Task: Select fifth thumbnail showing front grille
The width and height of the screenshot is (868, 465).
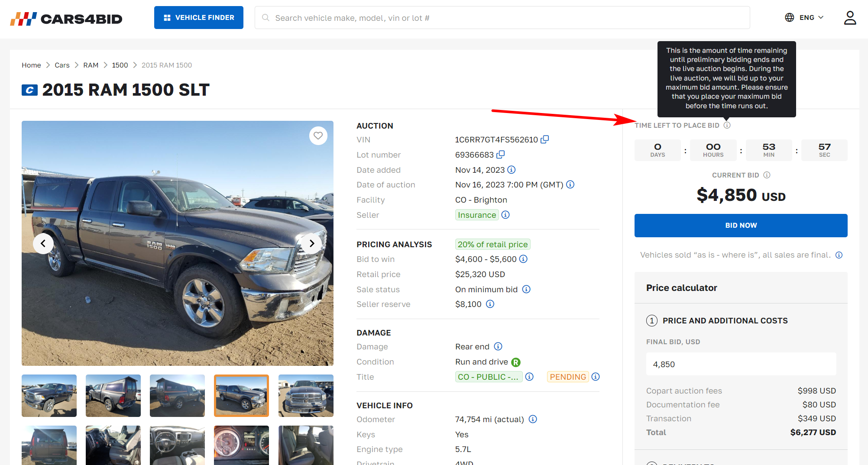Action: 306,396
